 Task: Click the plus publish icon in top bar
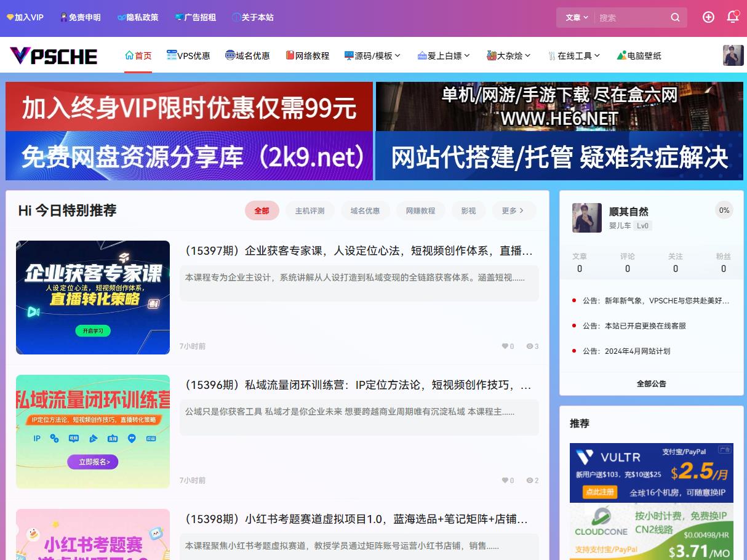[x=708, y=17]
